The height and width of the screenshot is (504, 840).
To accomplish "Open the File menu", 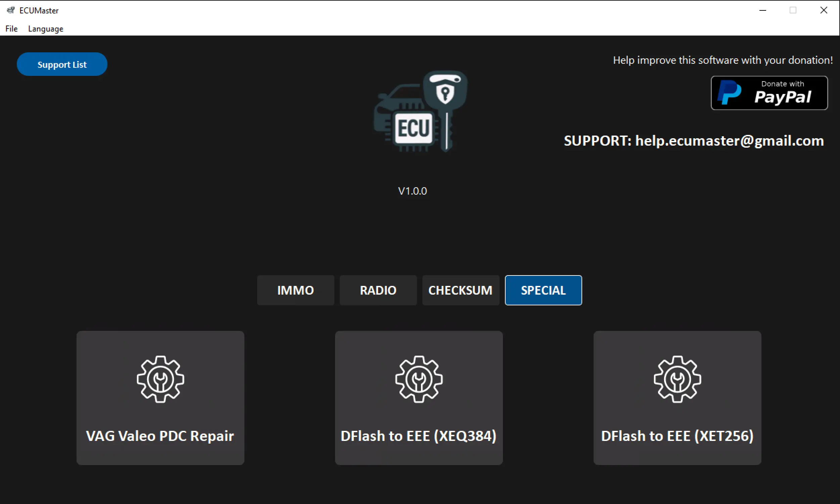I will (x=11, y=29).
